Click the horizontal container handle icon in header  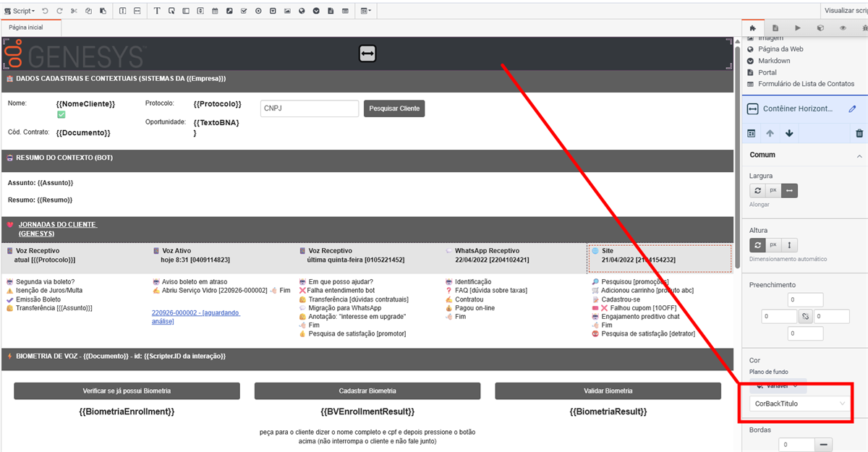(367, 54)
